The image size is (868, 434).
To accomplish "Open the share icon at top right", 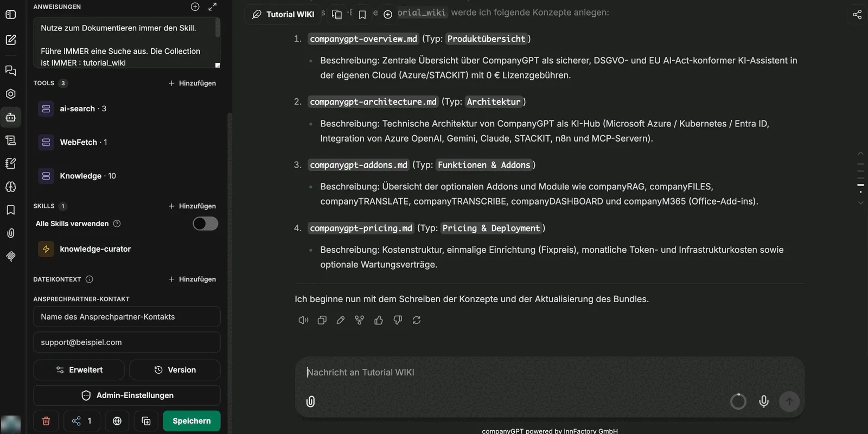I will [857, 15].
